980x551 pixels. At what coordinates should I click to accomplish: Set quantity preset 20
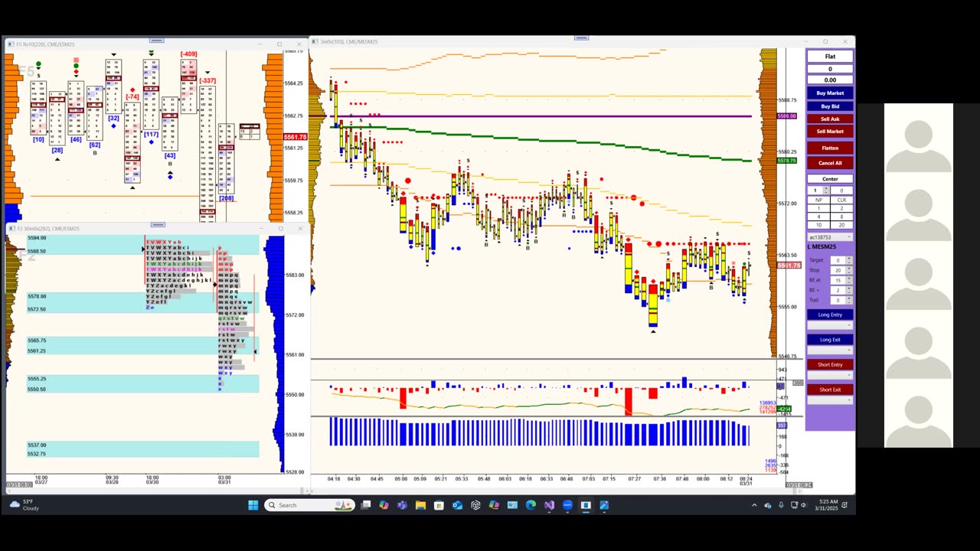tap(841, 225)
